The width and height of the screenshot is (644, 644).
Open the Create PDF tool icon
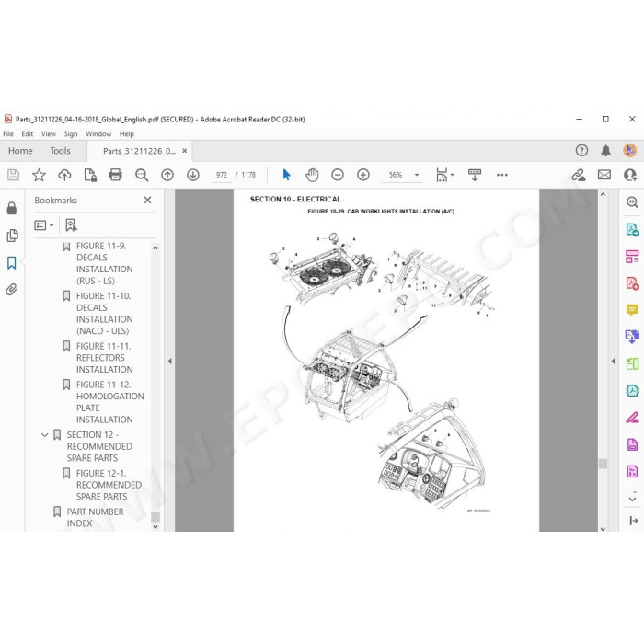pyautogui.click(x=632, y=283)
